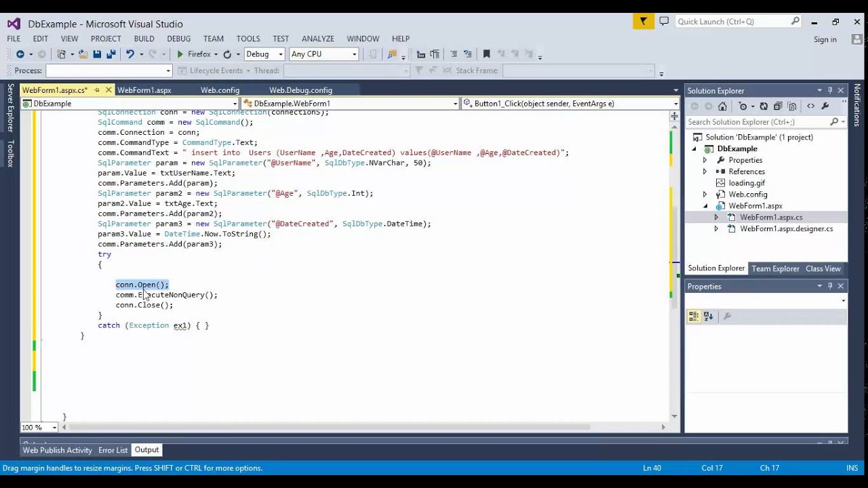The image size is (868, 488).
Task: Click View Code icon in Solution Explorer
Action: (x=810, y=106)
